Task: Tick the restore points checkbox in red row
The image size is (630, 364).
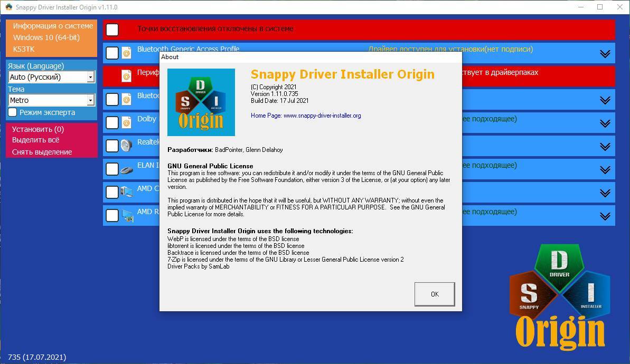Action: pyautogui.click(x=112, y=30)
